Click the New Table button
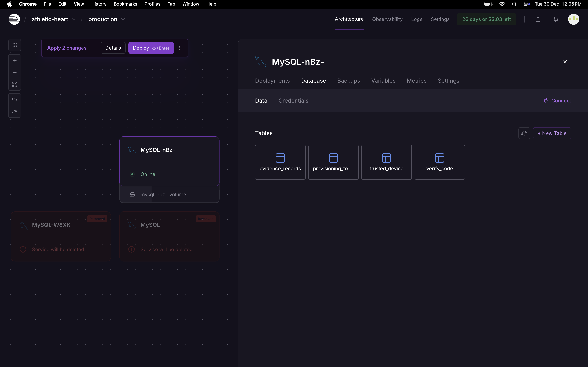588x367 pixels. coord(552,133)
